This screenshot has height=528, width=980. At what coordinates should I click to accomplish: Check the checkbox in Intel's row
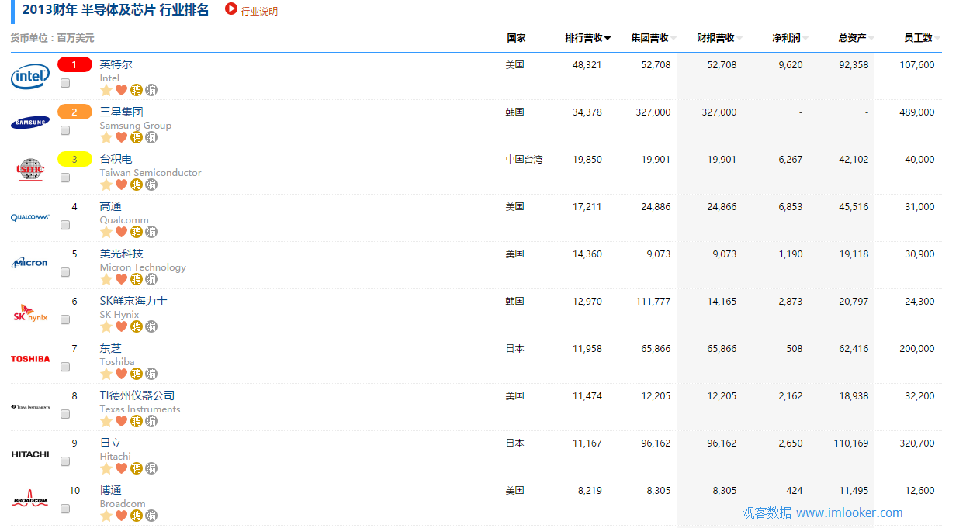(65, 83)
